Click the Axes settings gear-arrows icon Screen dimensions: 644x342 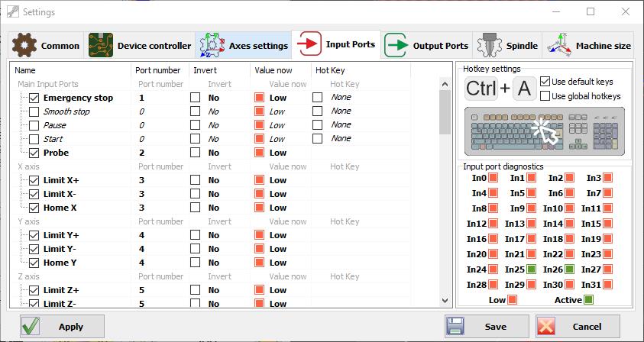(212, 45)
